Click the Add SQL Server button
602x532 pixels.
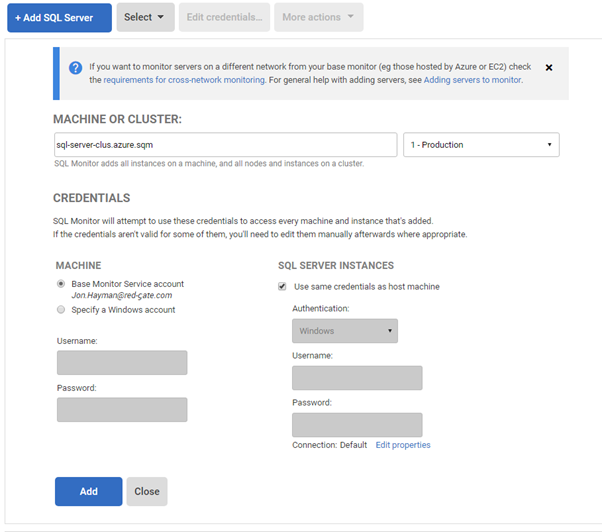click(59, 17)
